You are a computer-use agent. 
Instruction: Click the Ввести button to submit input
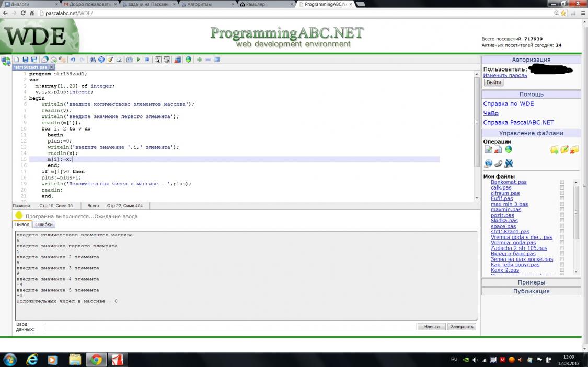[432, 327]
